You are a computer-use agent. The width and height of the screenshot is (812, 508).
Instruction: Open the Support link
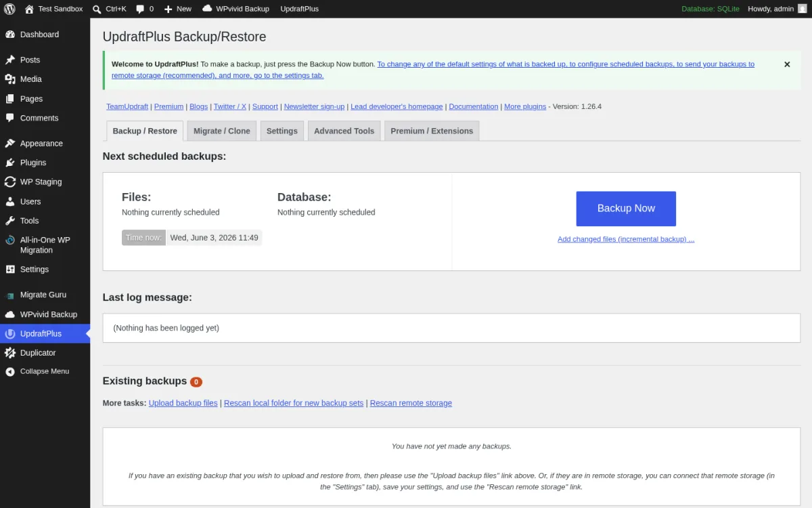click(x=265, y=106)
